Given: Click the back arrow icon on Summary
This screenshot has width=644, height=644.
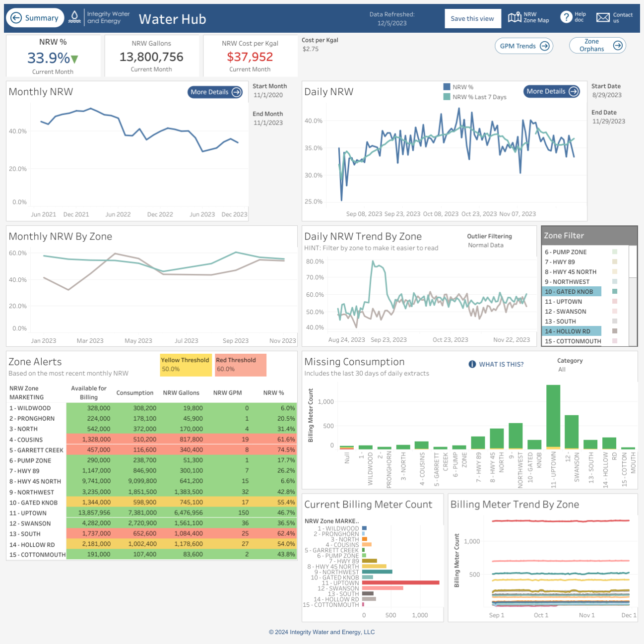Looking at the screenshot, I should point(16,18).
